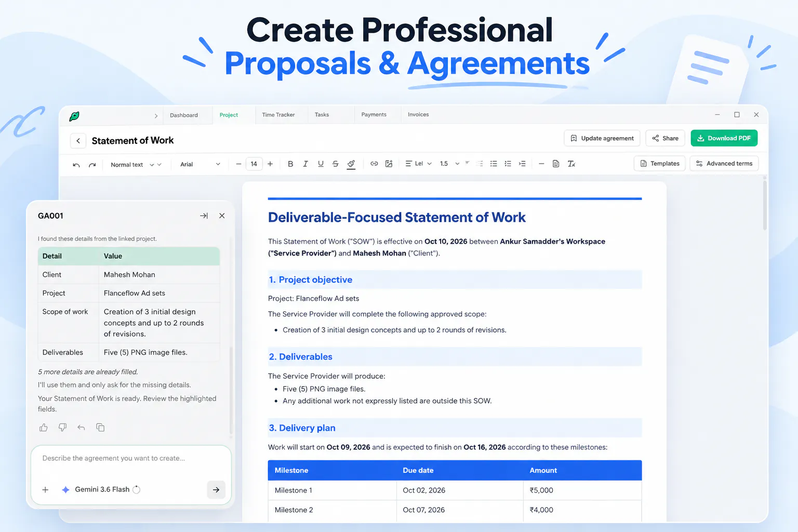Clear text formatting

coord(571,164)
